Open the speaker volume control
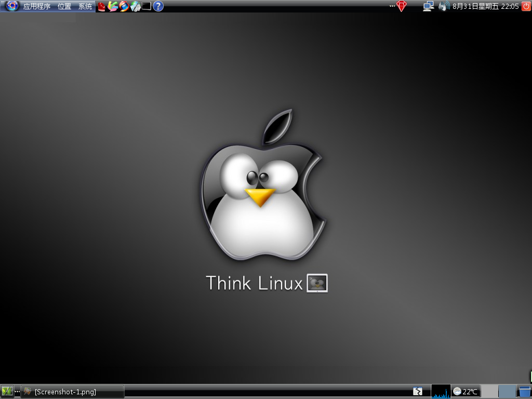 tap(444, 6)
